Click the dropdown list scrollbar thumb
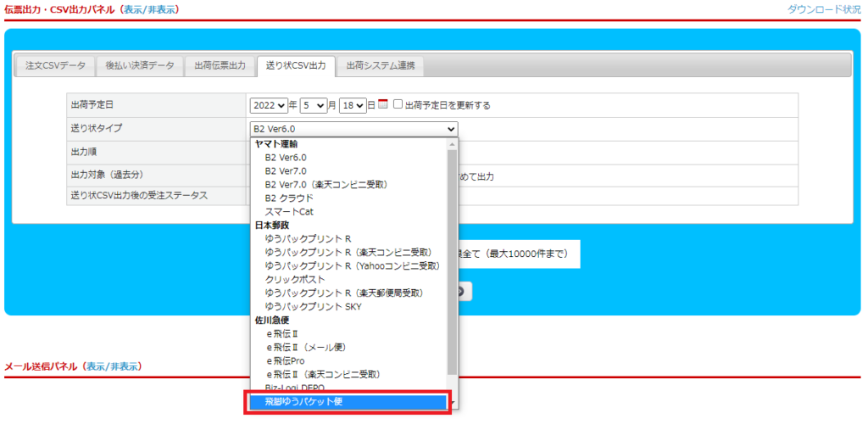This screenshot has height=424, width=868. click(453, 261)
